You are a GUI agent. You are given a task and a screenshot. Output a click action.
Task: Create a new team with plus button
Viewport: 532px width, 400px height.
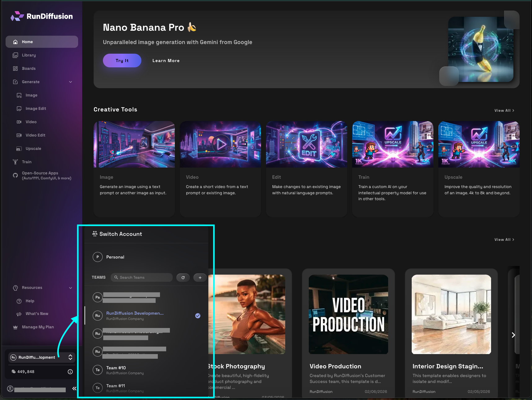point(200,277)
